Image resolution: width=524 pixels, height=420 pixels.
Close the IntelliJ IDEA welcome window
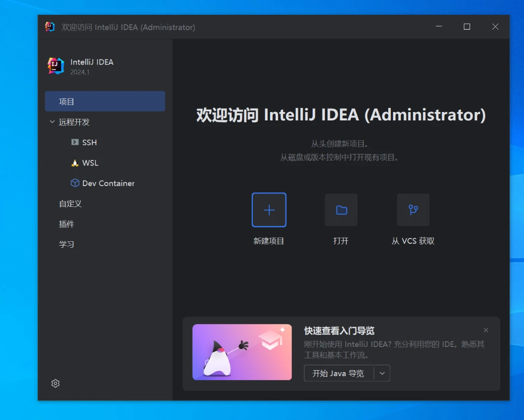495,27
